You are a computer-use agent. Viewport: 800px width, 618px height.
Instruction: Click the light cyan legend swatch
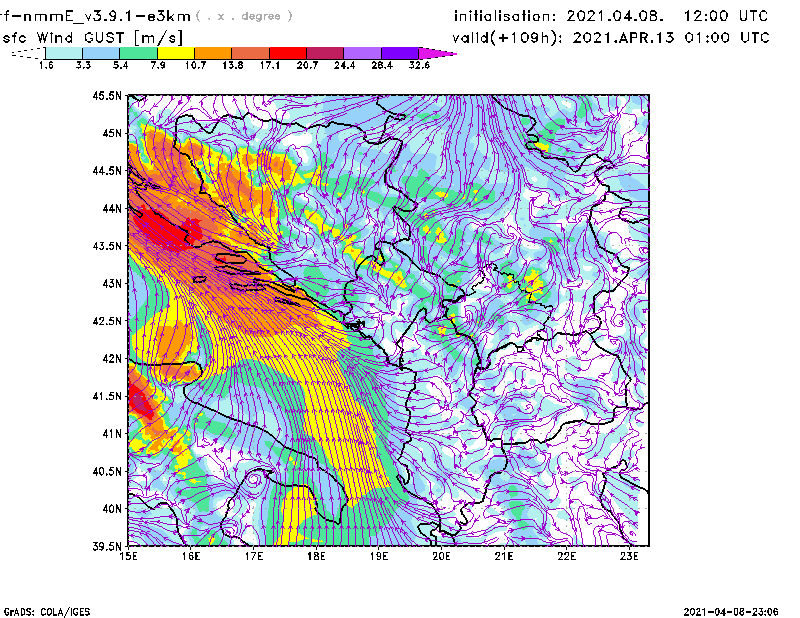point(64,53)
